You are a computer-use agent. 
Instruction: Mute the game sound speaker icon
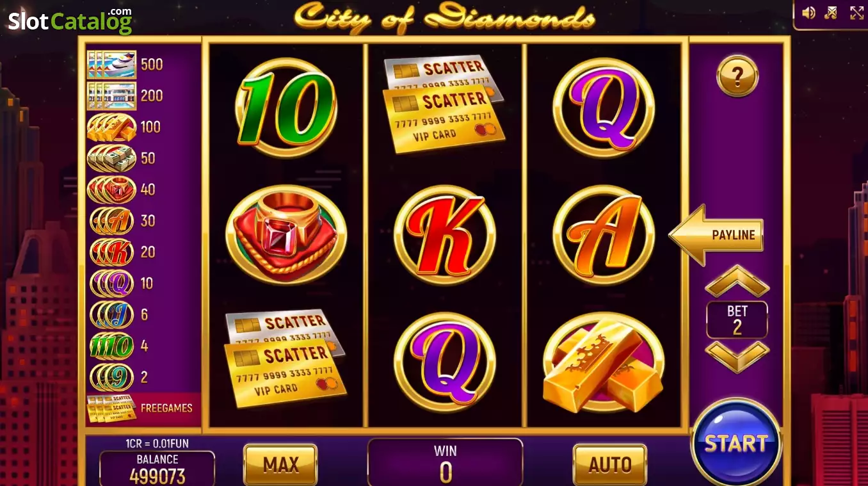[x=808, y=13]
